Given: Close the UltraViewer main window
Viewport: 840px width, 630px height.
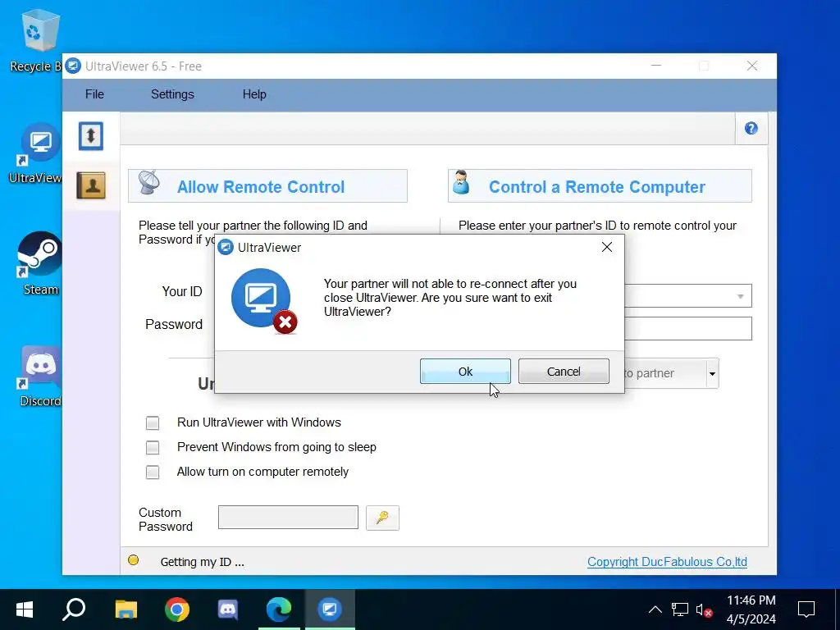Looking at the screenshot, I should tap(752, 66).
